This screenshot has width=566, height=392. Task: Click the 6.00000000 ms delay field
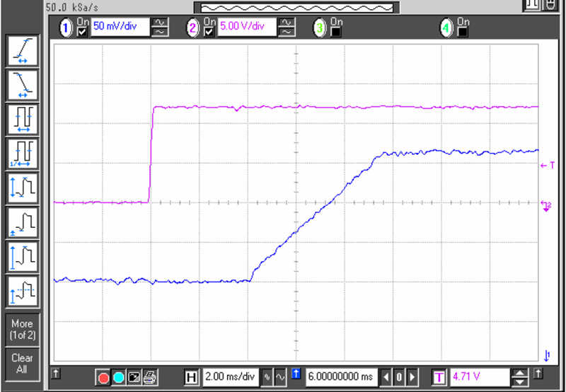pos(342,377)
